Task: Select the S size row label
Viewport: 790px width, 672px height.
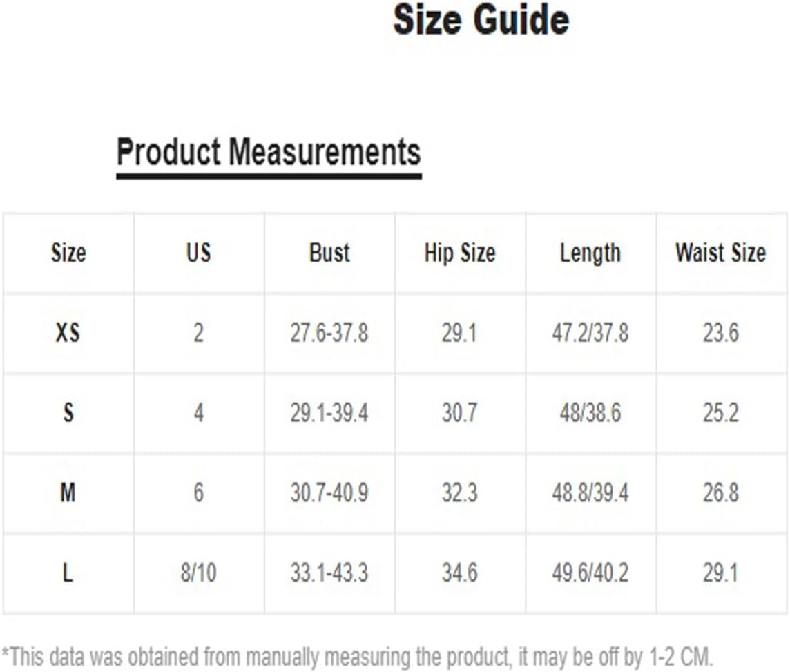Action: 68,412
